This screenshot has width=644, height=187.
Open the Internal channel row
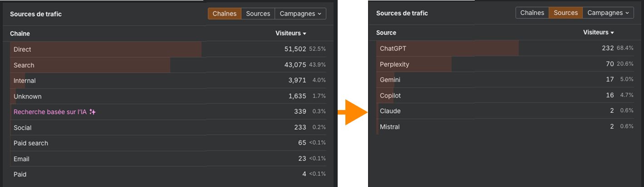click(x=168, y=81)
